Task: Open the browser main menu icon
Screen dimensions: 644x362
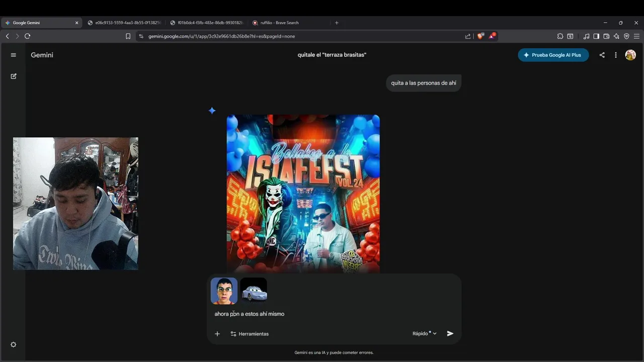Action: [x=636, y=36]
